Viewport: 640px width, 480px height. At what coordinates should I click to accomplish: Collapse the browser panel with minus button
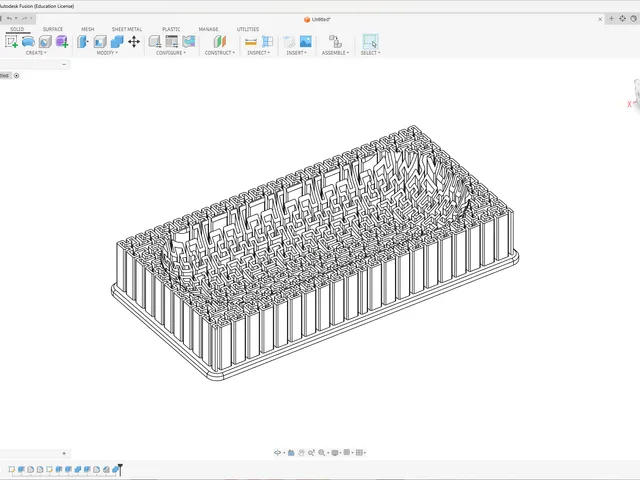click(x=64, y=64)
